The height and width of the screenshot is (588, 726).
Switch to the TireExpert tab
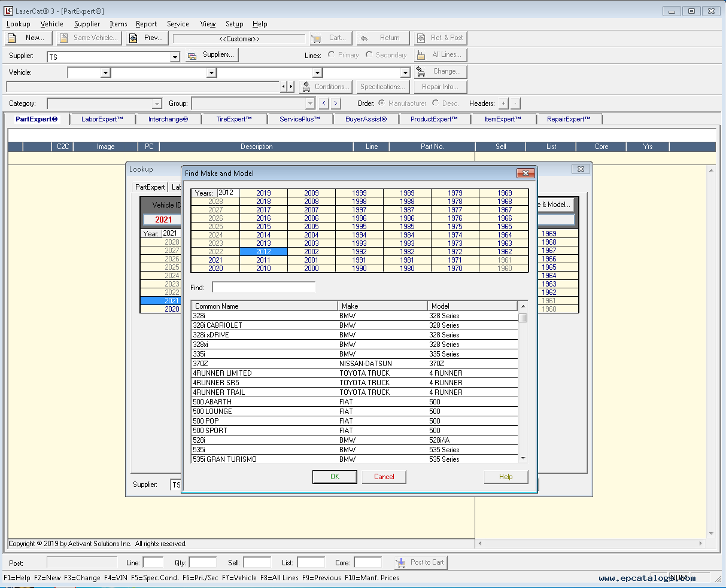coord(234,119)
